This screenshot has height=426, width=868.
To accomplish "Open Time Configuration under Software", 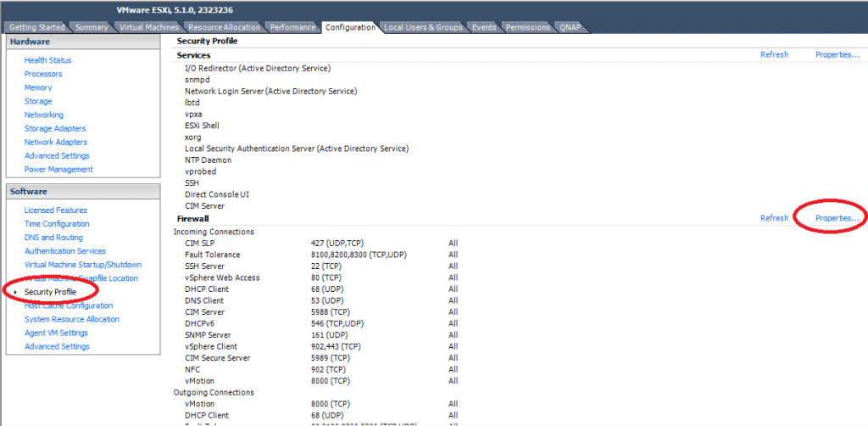I will coord(57,224).
